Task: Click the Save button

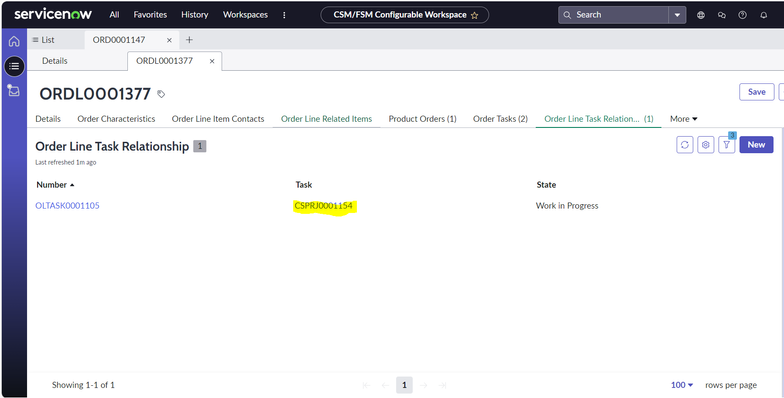Action: [756, 92]
